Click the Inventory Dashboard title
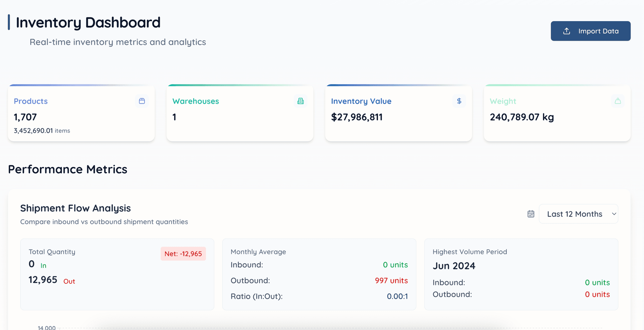Image resolution: width=644 pixels, height=330 pixels. click(x=88, y=22)
